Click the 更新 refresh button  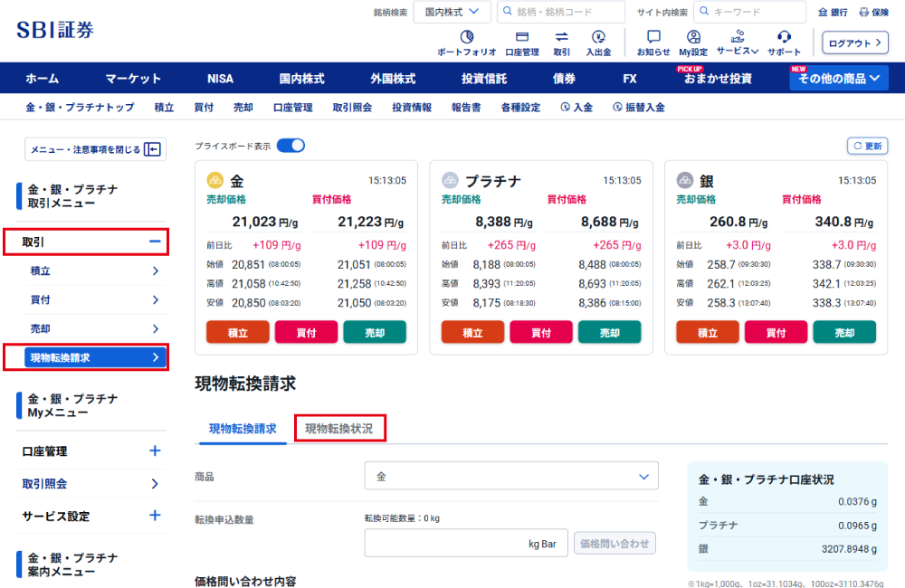click(x=867, y=146)
